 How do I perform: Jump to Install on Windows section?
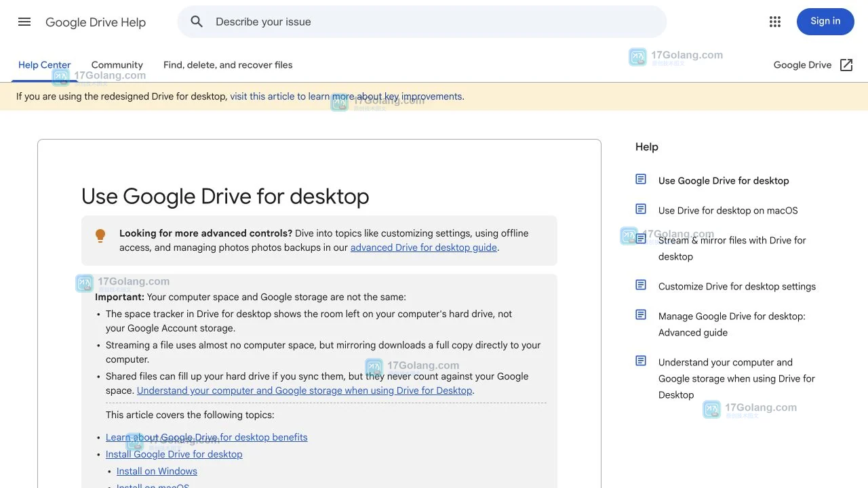[x=157, y=471]
